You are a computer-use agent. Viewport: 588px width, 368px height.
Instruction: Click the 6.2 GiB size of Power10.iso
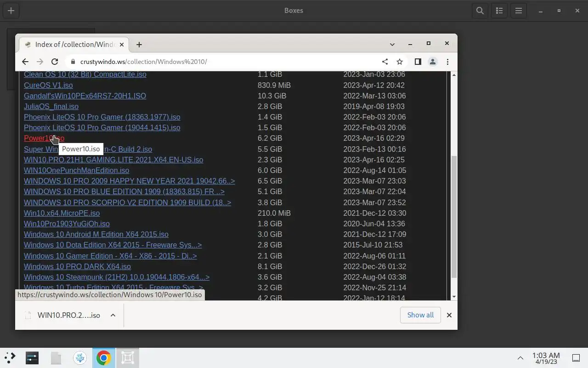[270, 138]
